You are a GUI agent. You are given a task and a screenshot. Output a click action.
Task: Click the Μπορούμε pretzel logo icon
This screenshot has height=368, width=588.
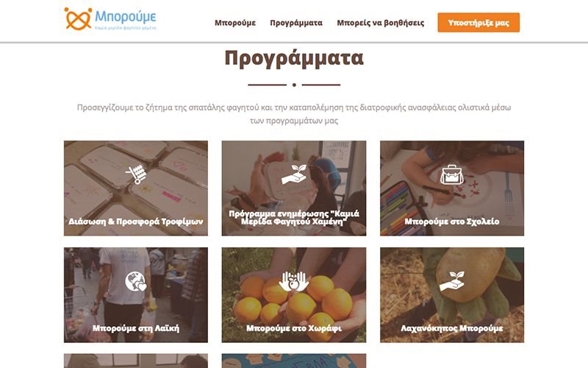pyautogui.click(x=78, y=18)
